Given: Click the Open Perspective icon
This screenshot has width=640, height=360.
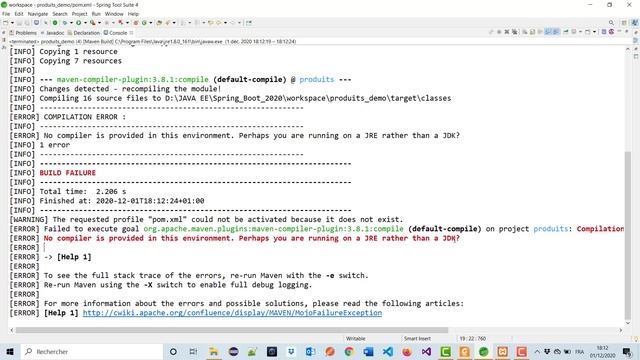Looking at the screenshot, I should (x=624, y=22).
